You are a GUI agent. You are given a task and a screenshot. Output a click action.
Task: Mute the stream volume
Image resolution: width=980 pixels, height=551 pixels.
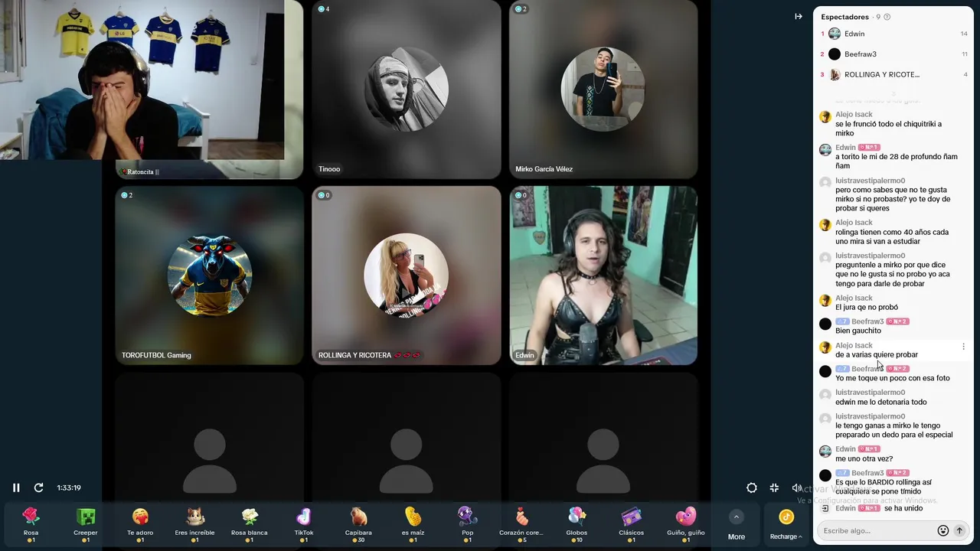796,487
